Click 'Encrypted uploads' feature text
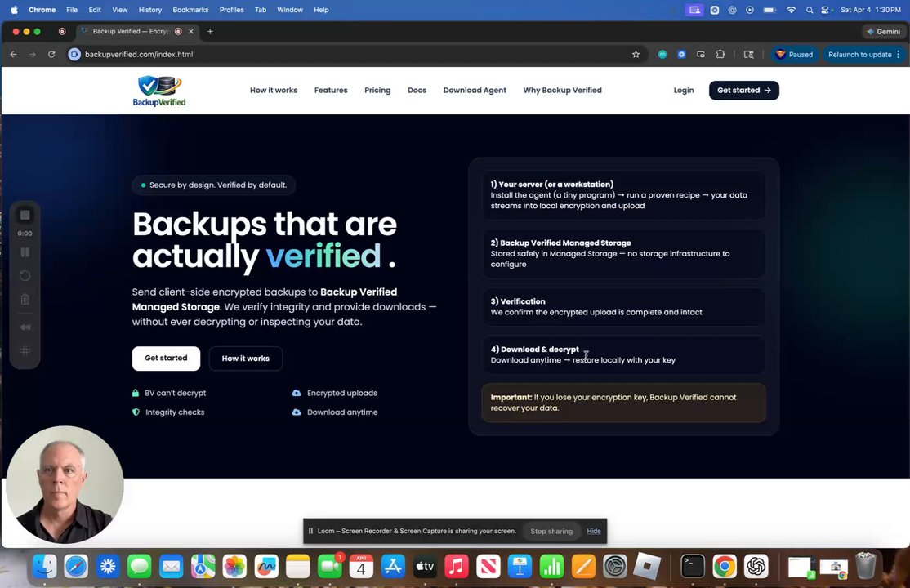 (x=341, y=393)
